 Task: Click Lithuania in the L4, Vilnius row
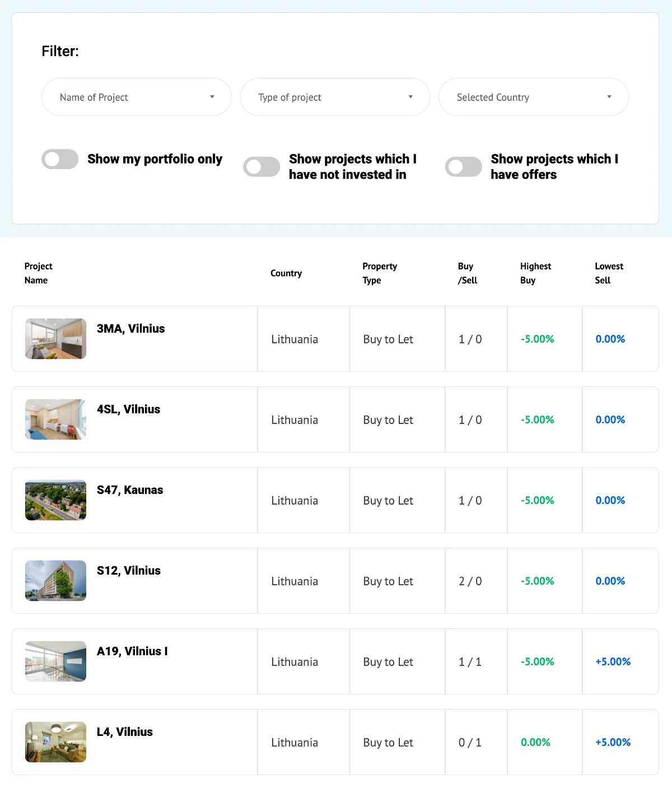[295, 743]
